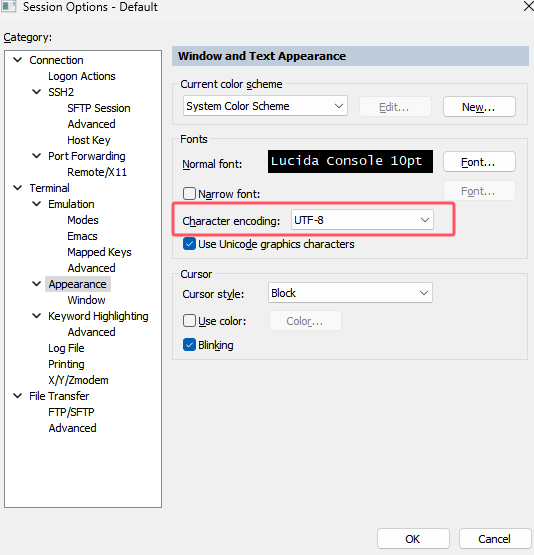The height and width of the screenshot is (555, 534).
Task: Select the SFTP Session category
Action: pyautogui.click(x=99, y=108)
